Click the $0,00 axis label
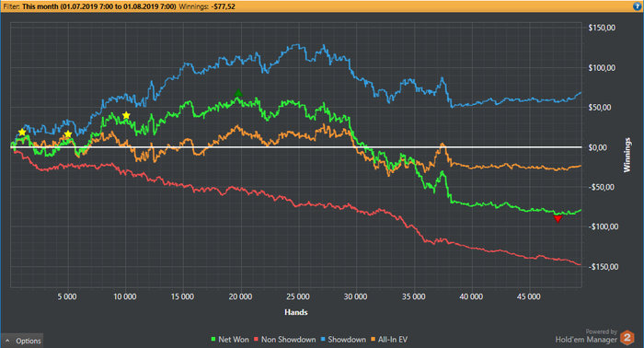Image resolution: width=644 pixels, height=348 pixels. click(598, 147)
